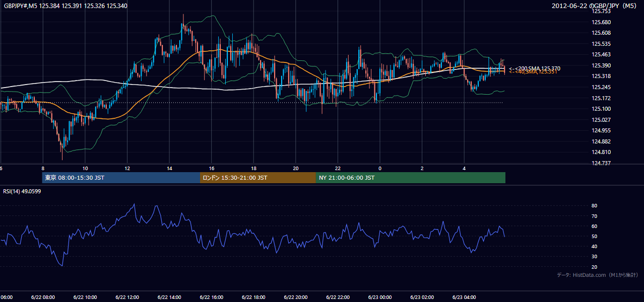The width and height of the screenshot is (644, 302).
Task: Select the 200 SMA 125.370 label
Action: coord(535,68)
